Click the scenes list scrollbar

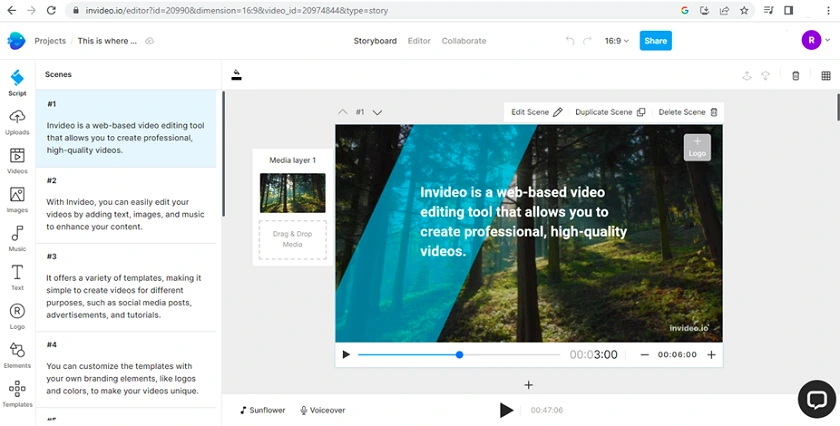tap(223, 154)
